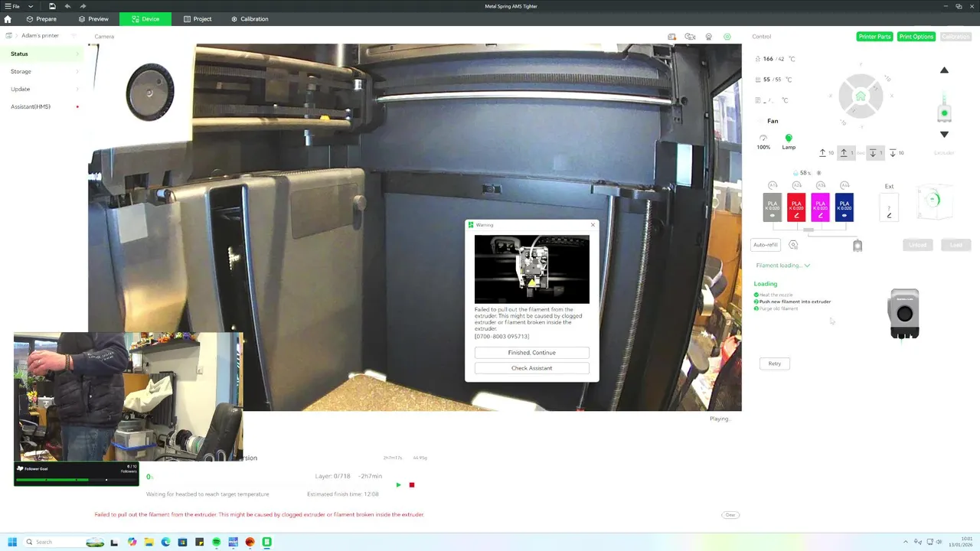Open Storage in the left sidebar

(42, 71)
